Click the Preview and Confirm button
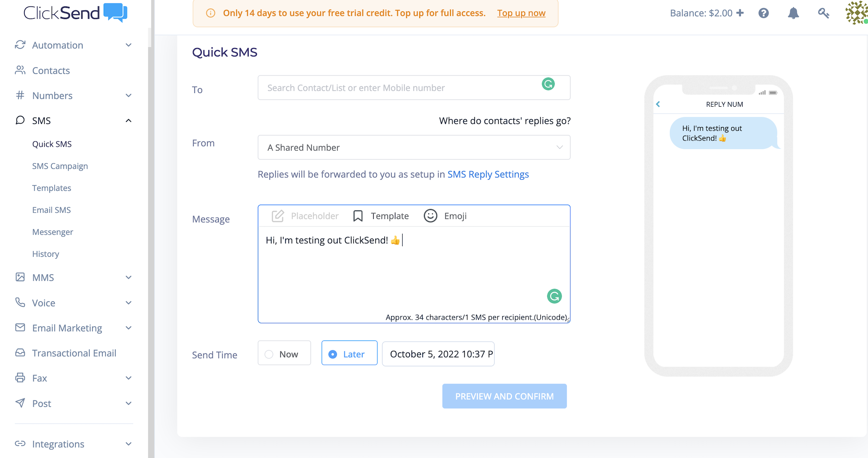This screenshot has height=458, width=868. point(504,396)
